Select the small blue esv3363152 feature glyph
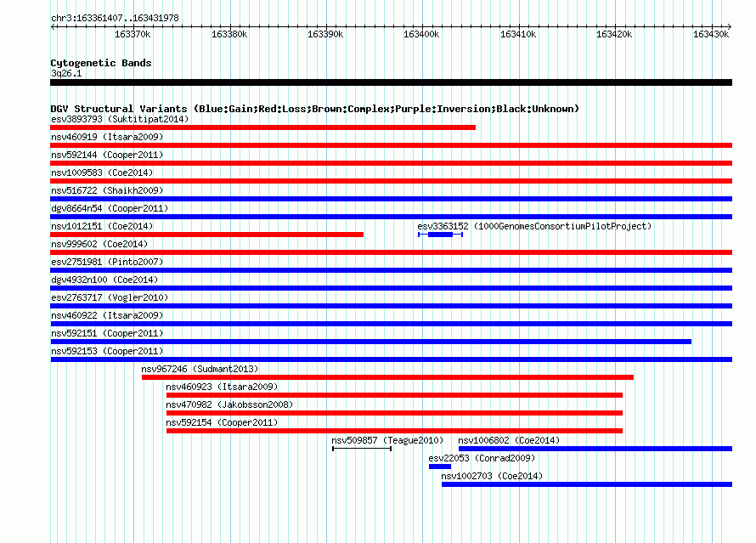Screen dimensions: 756x543 pos(440,235)
